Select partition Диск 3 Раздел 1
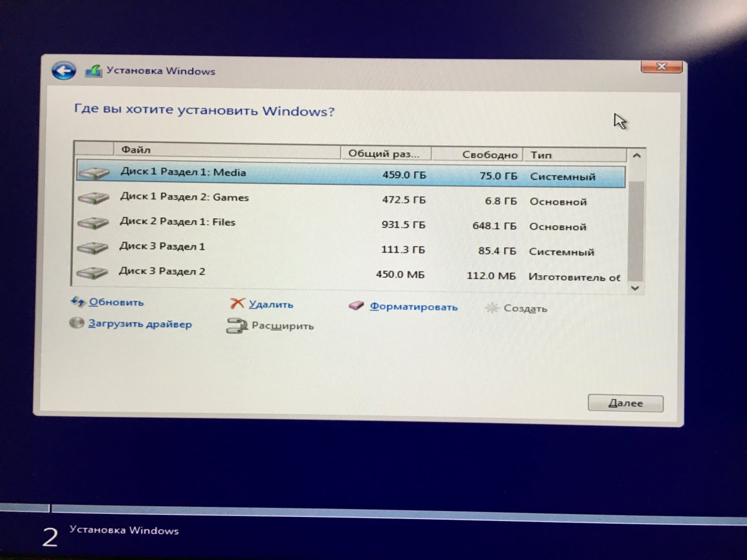Screen dimensions: 747x560 [x=349, y=249]
